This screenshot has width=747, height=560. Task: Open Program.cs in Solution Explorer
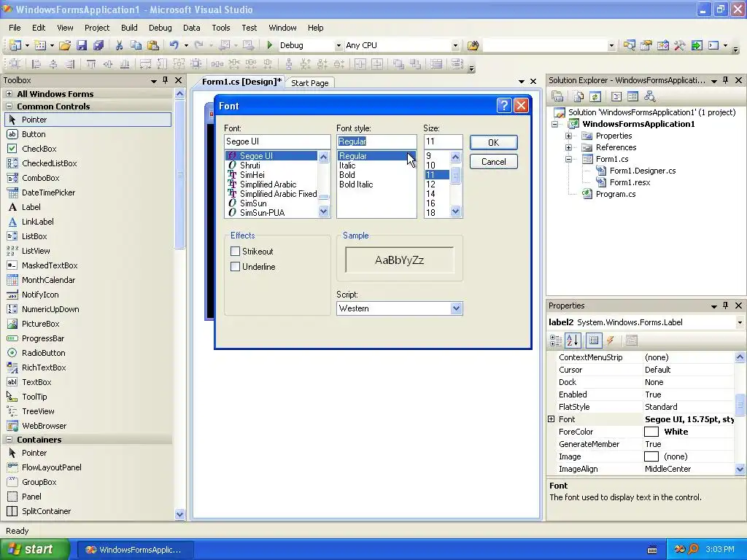tap(615, 194)
